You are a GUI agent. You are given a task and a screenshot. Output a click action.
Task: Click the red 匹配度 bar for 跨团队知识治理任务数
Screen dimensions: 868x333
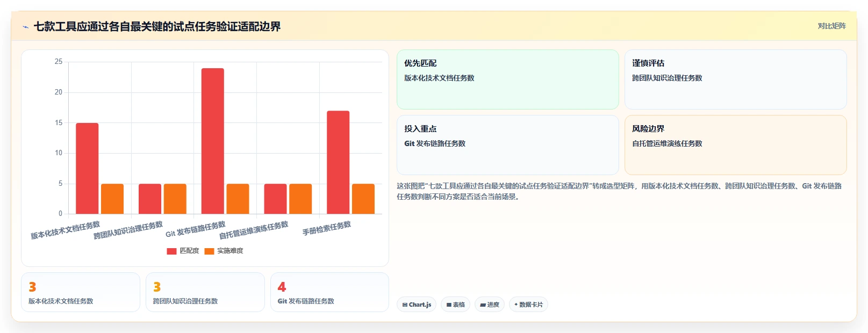pos(150,199)
